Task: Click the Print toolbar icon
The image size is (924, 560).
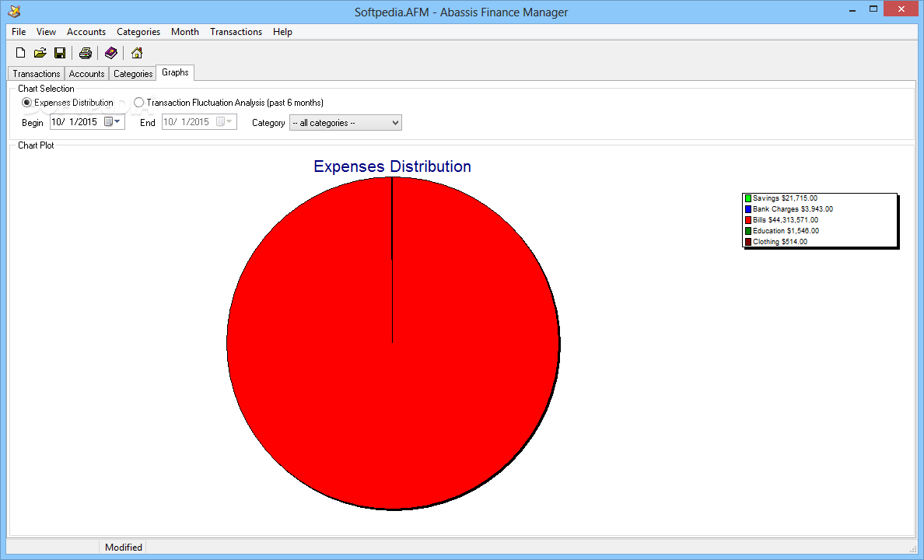Action: [x=86, y=53]
